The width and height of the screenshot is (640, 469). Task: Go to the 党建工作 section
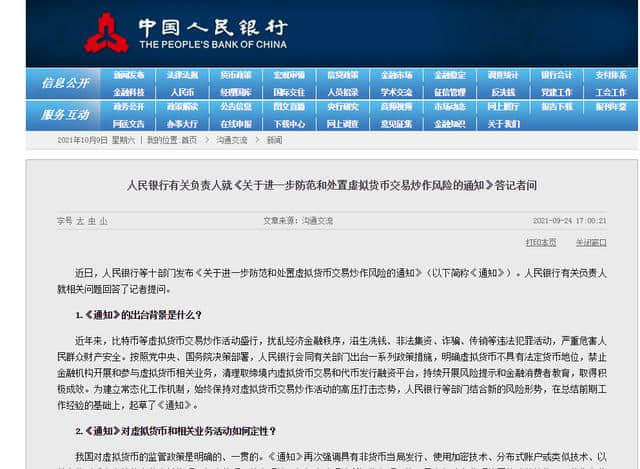pyautogui.click(x=556, y=92)
